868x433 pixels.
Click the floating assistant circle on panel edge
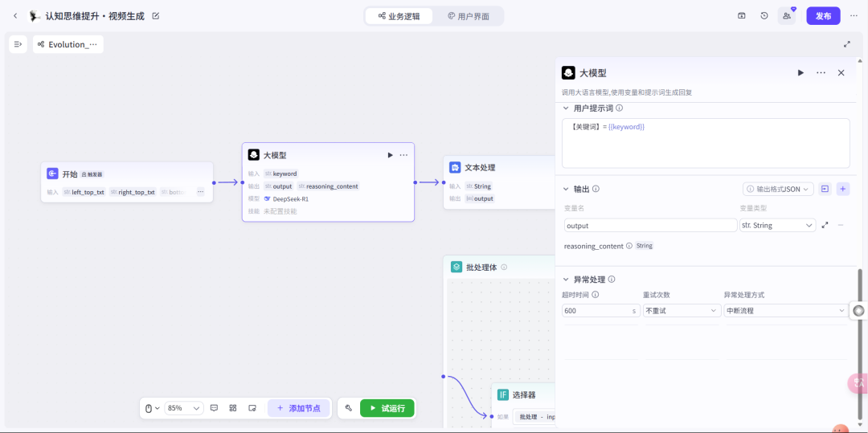click(858, 311)
